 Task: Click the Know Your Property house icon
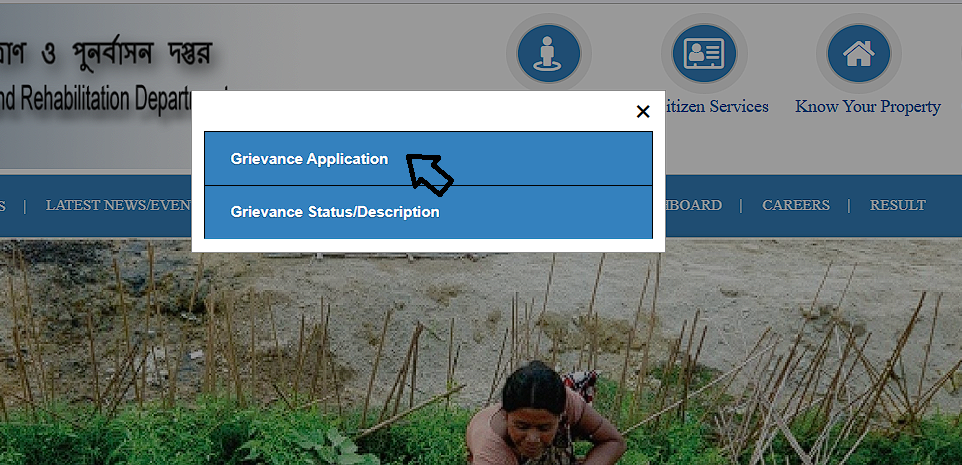(x=858, y=54)
